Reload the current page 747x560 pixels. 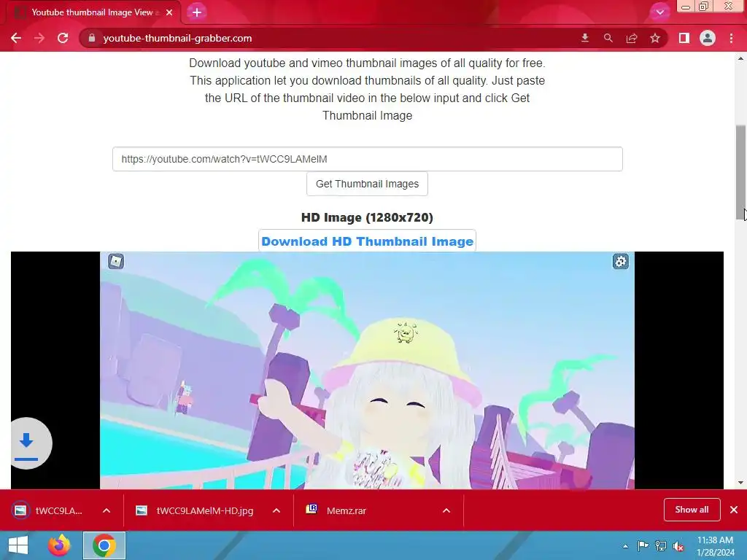tap(63, 38)
